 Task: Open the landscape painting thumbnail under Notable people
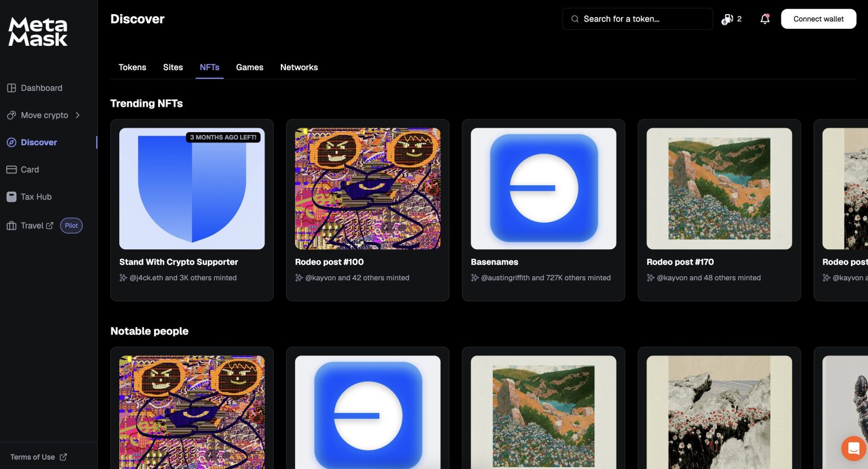pos(544,412)
